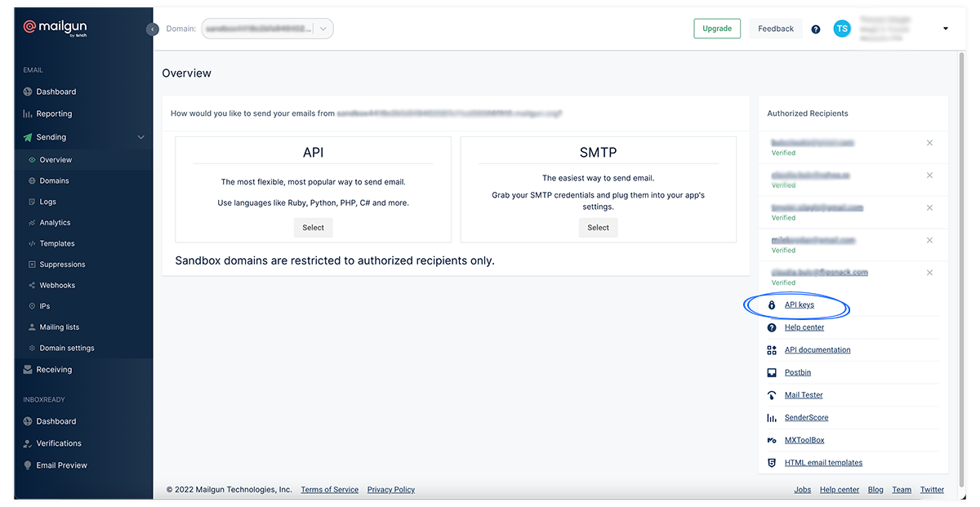Remove the first authorized recipient

coord(929,143)
